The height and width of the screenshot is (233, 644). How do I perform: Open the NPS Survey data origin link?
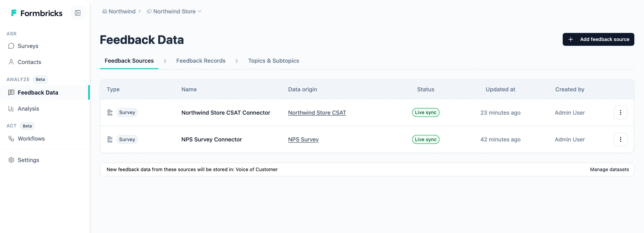click(303, 140)
